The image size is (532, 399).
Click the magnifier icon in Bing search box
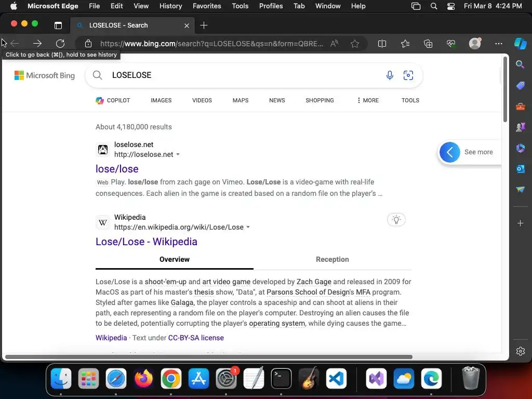97,75
